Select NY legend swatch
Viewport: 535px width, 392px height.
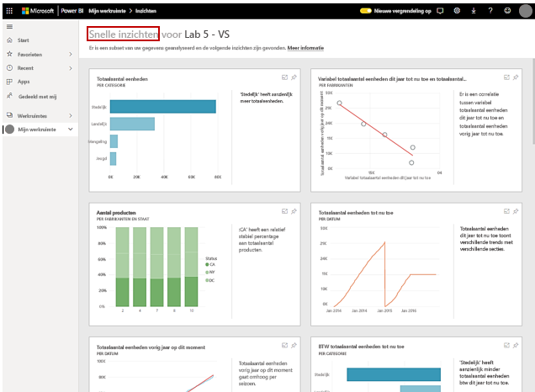tap(207, 273)
